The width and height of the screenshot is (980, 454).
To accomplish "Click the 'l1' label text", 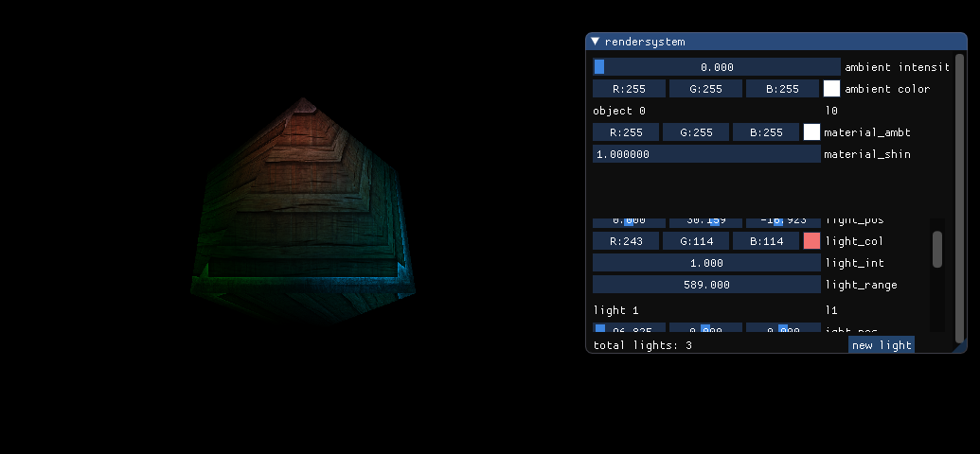I will point(831,310).
